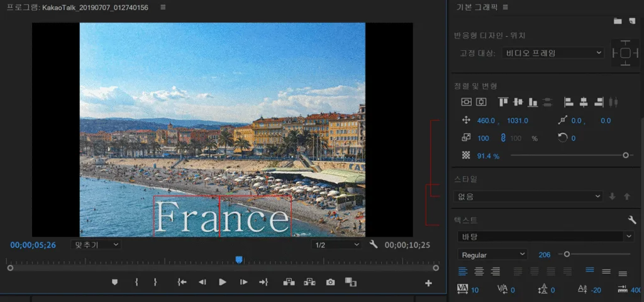
Task: Click the sync style up arrow icon
Action: 627,197
